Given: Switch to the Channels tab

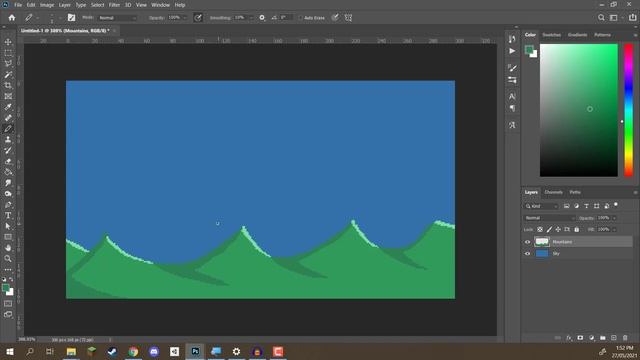Looking at the screenshot, I should (553, 192).
